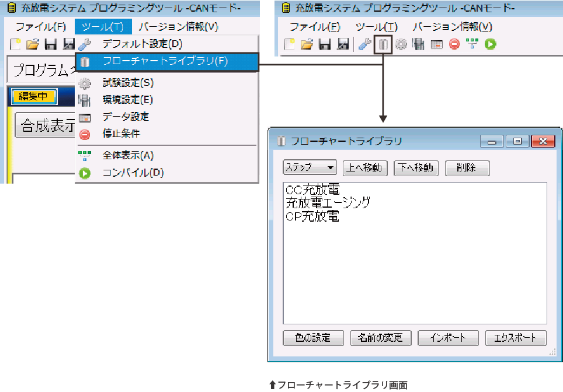Open バージョン情報(V) menu in left window
The image size is (563, 392).
tap(179, 27)
